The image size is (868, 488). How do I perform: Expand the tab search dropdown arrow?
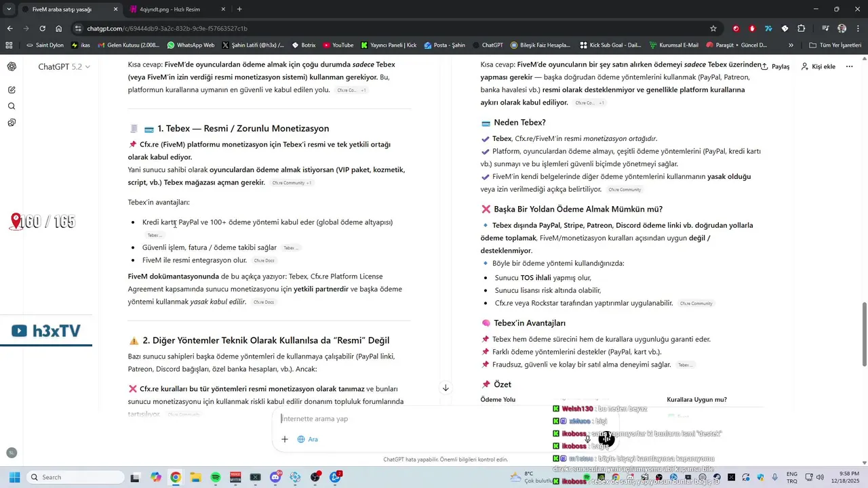click(9, 9)
